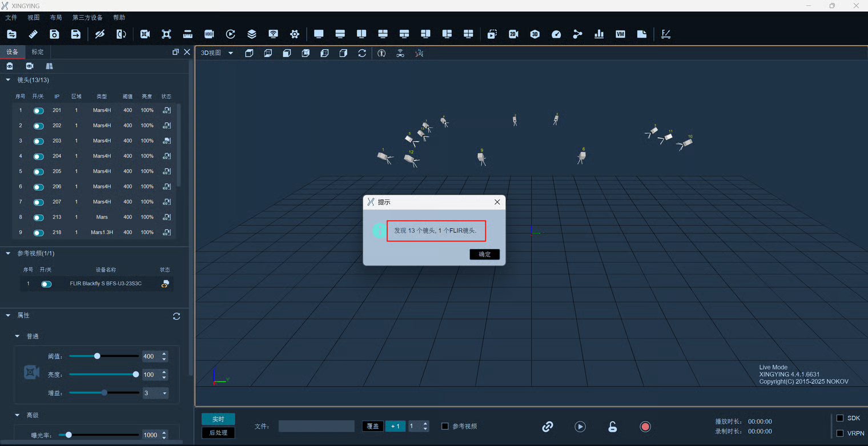This screenshot has width=868, height=446.
Task: Click the +1 button
Action: click(x=395, y=426)
